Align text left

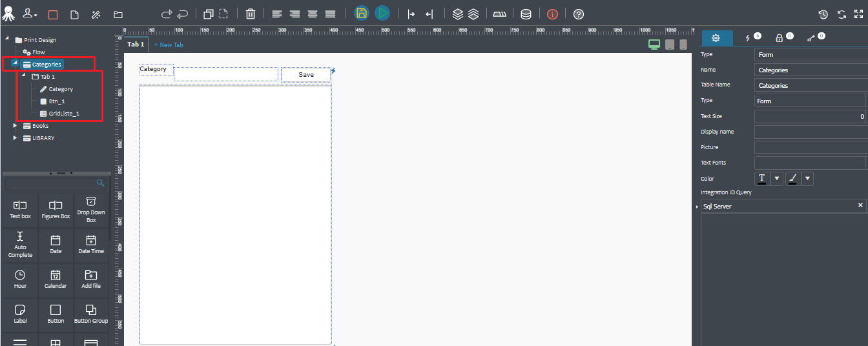point(276,14)
